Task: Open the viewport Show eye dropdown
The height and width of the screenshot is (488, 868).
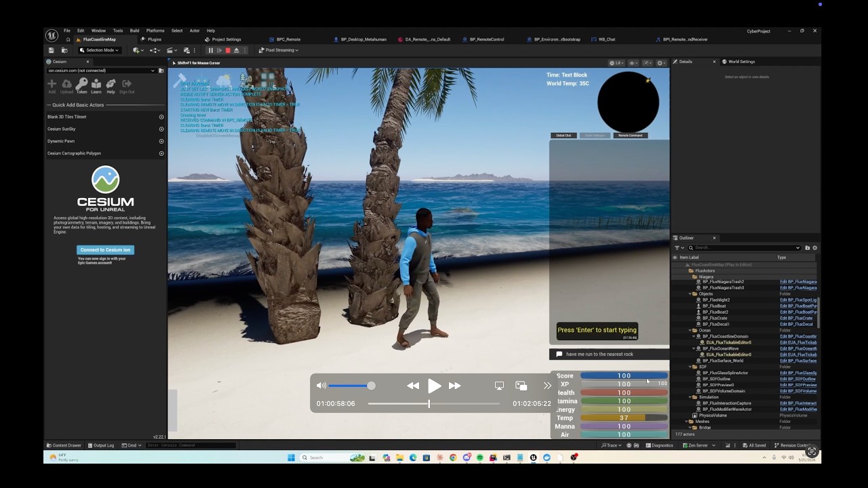Action: (633, 63)
